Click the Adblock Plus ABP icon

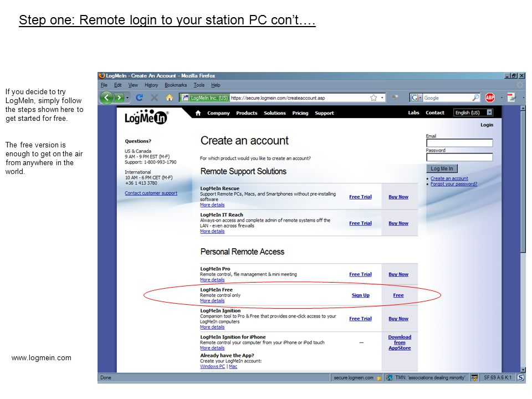coord(489,98)
